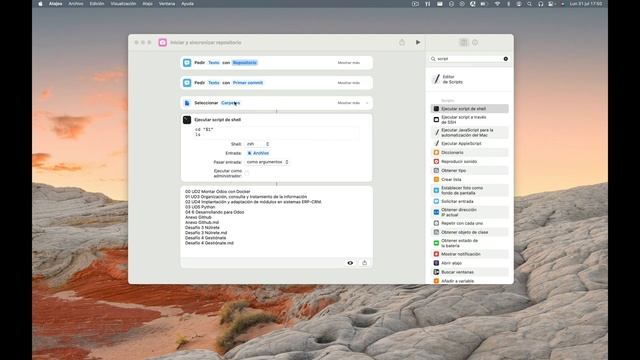Choose 'Ejecutar JavaScript para la automatización del Mac'
The image size is (640, 360).
[469, 132]
